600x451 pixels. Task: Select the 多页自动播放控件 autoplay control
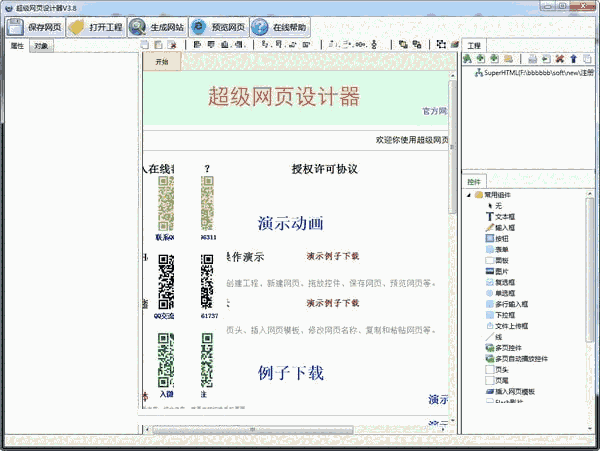[517, 359]
